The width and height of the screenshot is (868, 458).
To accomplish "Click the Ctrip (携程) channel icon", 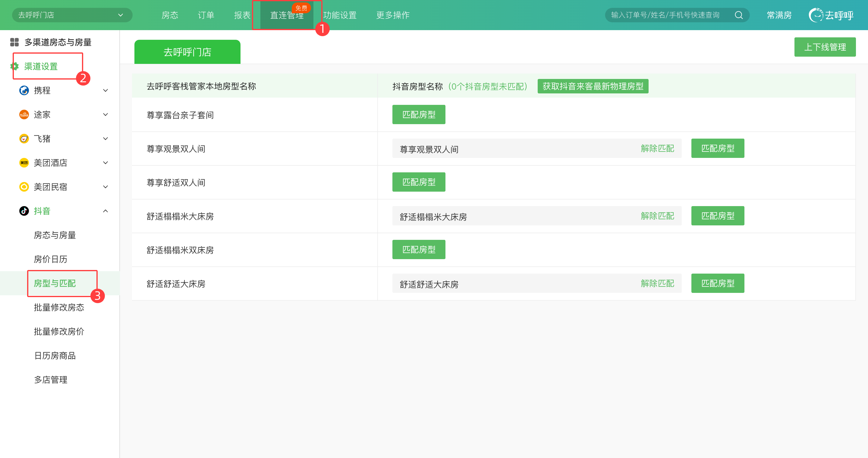I will [24, 90].
